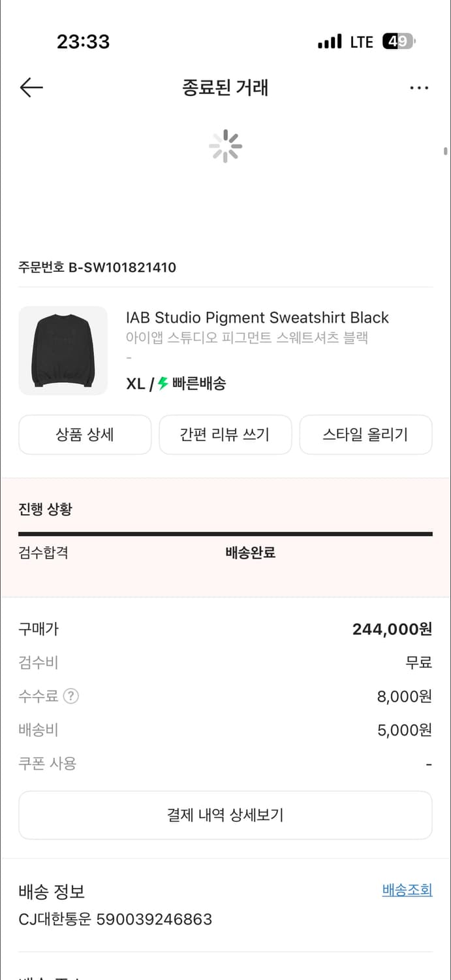This screenshot has width=451, height=980.
Task: Tap the battery indicator showing 49
Action: (x=399, y=41)
